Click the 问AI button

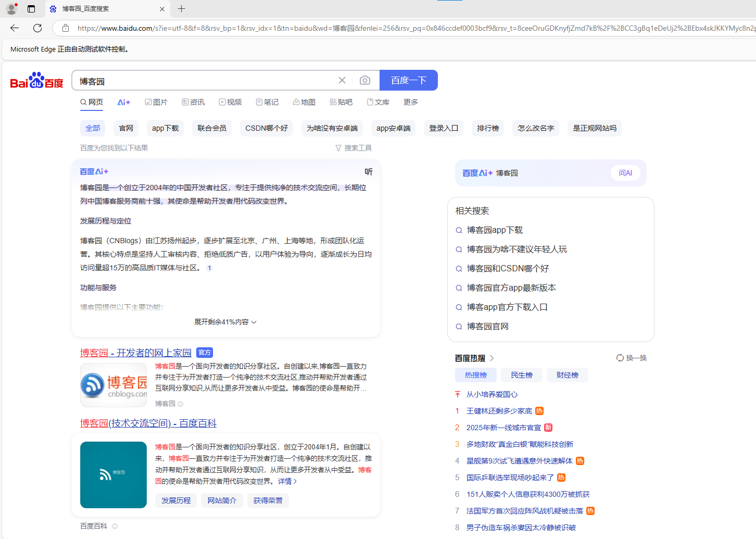point(625,173)
